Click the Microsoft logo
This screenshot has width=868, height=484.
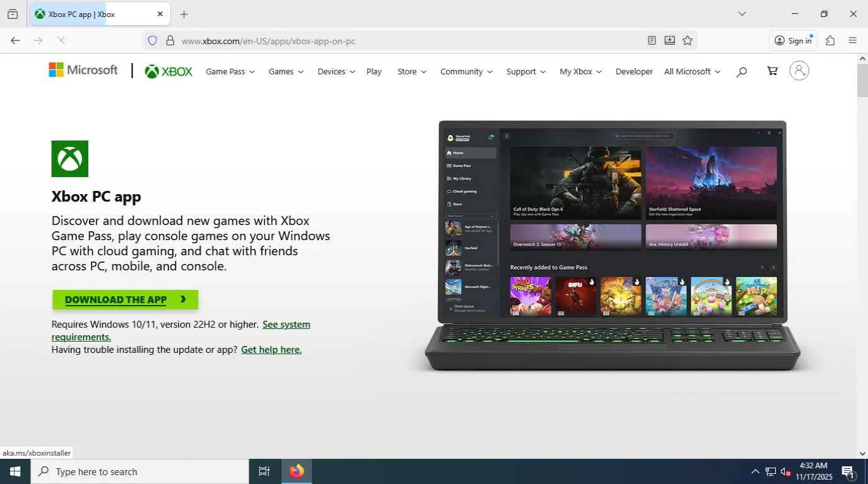coord(83,70)
